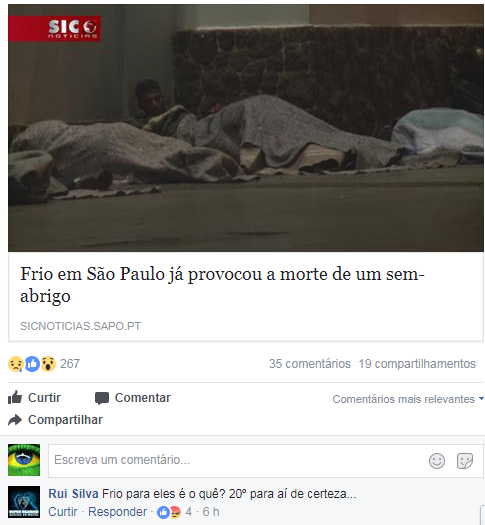
Task: Click the wow reaction emoji on post
Action: pos(48,364)
